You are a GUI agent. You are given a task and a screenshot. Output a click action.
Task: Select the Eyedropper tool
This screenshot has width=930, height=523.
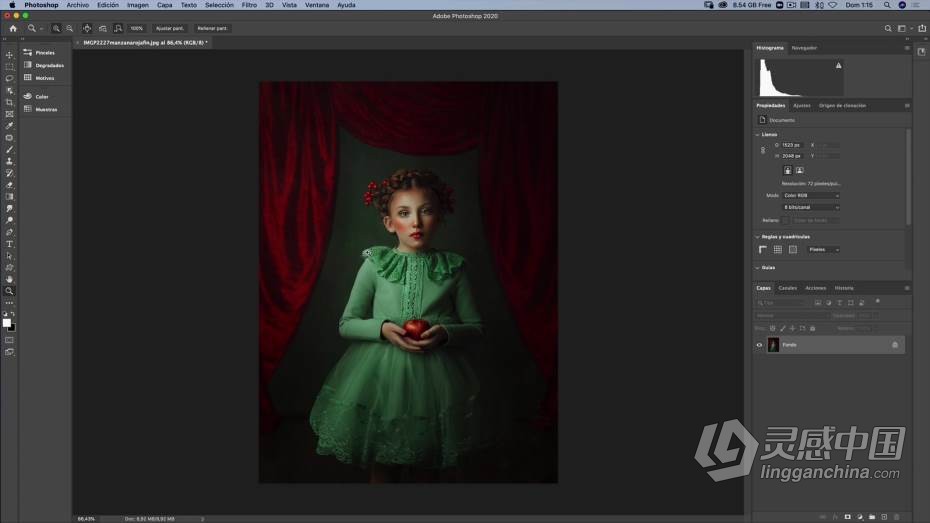[x=9, y=126]
